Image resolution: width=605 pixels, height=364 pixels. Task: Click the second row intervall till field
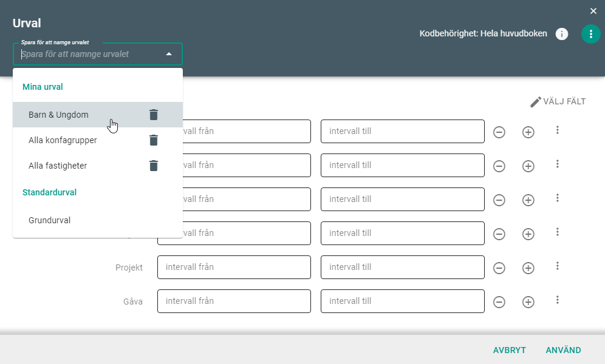pyautogui.click(x=403, y=165)
